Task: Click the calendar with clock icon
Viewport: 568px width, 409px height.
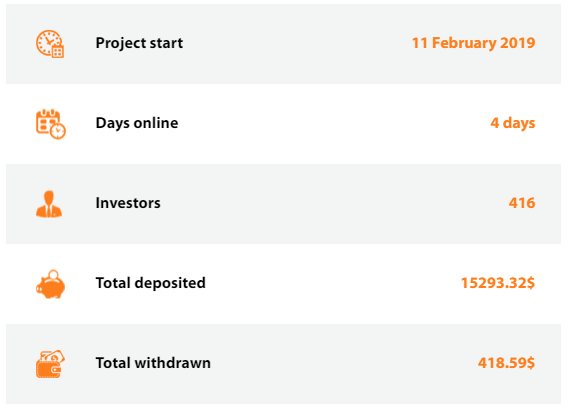Action: (51, 124)
